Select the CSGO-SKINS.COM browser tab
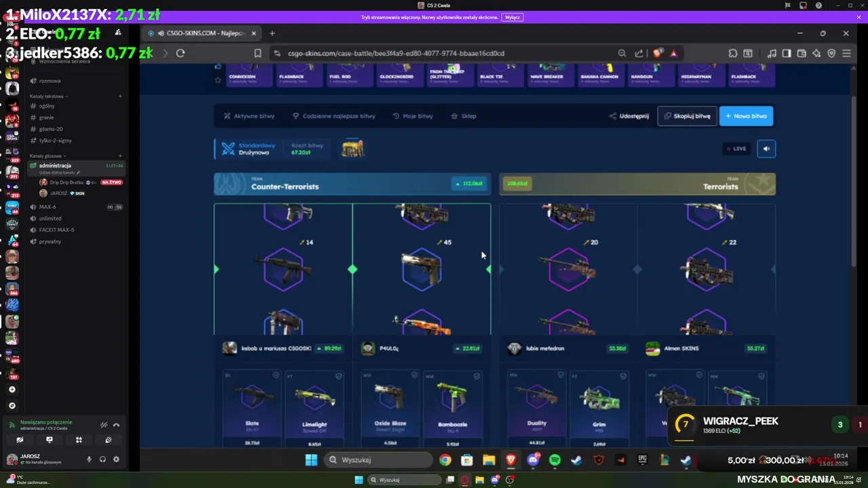This screenshot has height=488, width=868. (202, 33)
